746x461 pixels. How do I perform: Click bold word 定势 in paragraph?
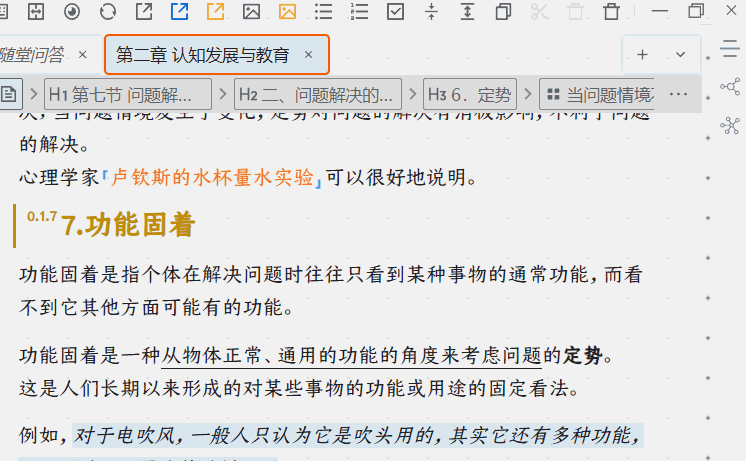tap(583, 355)
